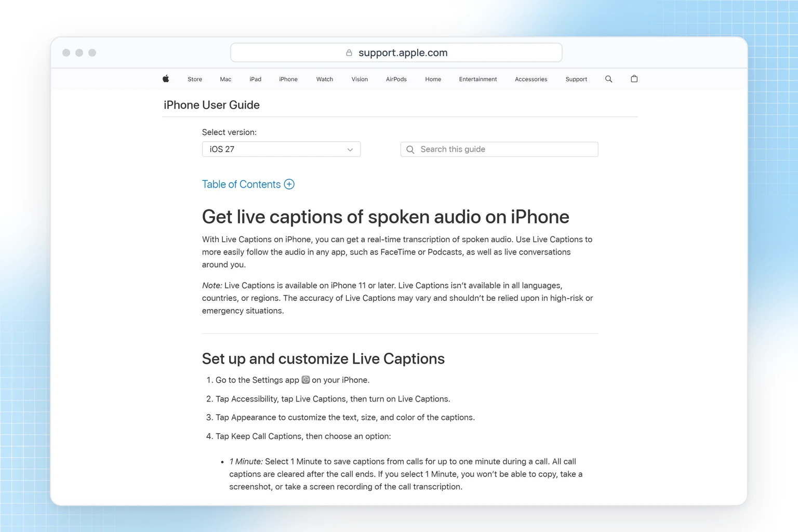Screen dimensions: 798x532
Task: Open the Accessories menu item
Action: point(531,79)
